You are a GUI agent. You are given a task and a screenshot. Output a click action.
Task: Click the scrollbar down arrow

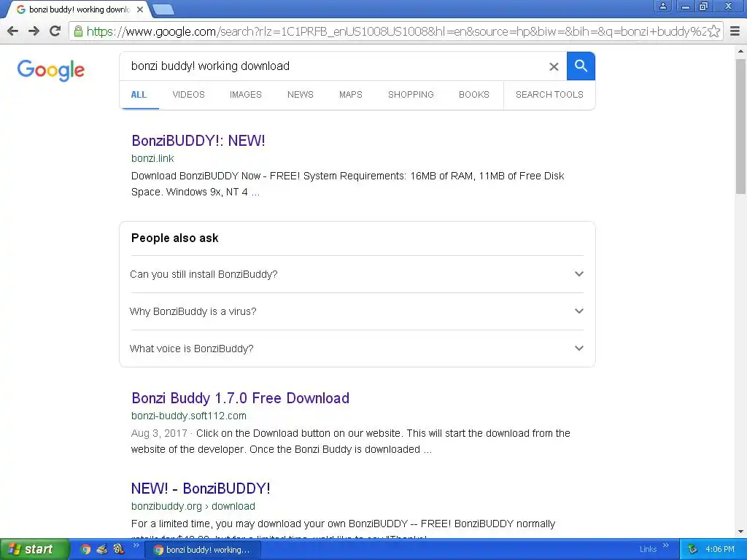[740, 532]
